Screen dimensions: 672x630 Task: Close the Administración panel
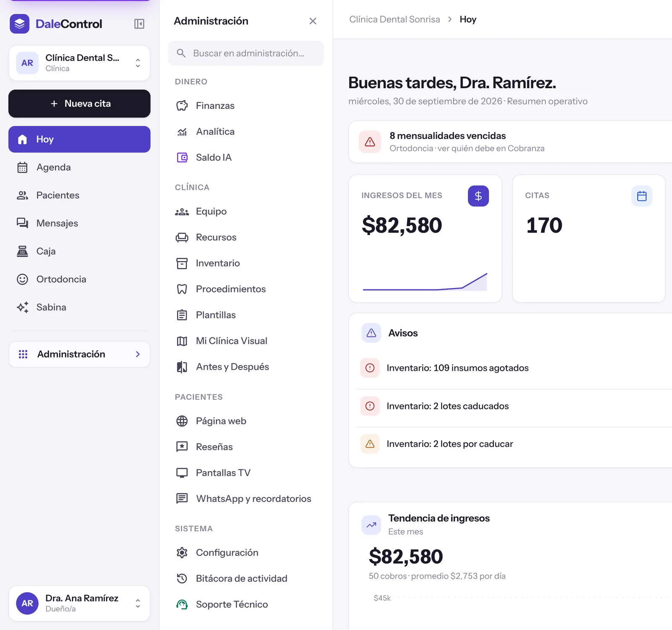pos(313,21)
